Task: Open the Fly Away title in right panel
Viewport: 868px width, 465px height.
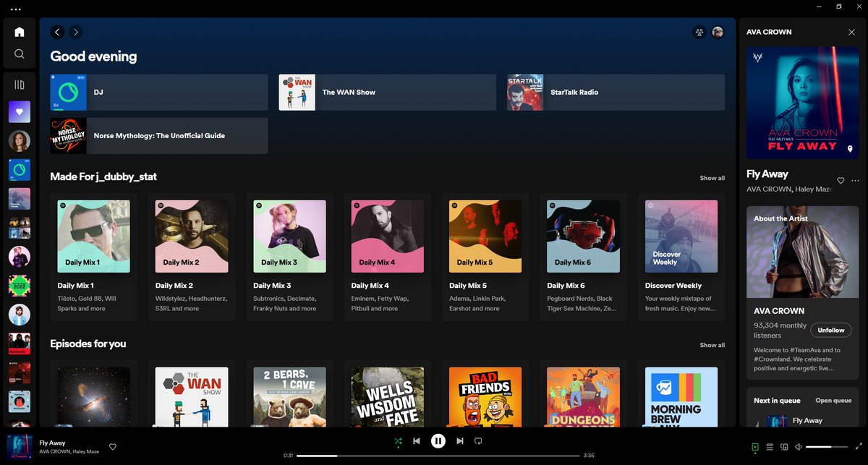Action: (x=767, y=174)
